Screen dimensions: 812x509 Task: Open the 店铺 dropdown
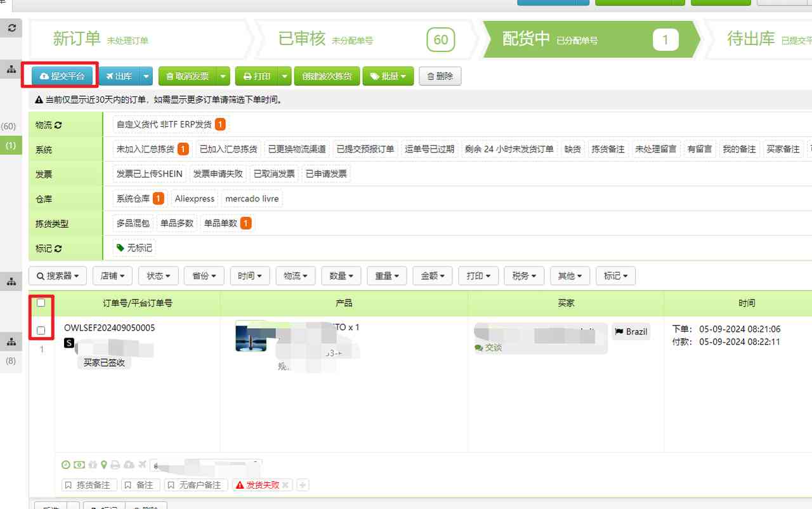click(x=112, y=275)
